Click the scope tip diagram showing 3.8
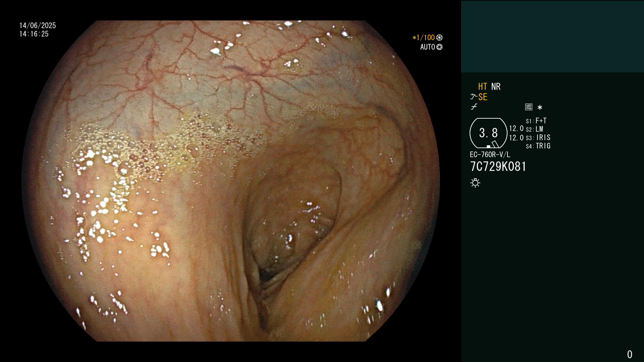Viewport: 644px width, 362px height. pos(488,133)
